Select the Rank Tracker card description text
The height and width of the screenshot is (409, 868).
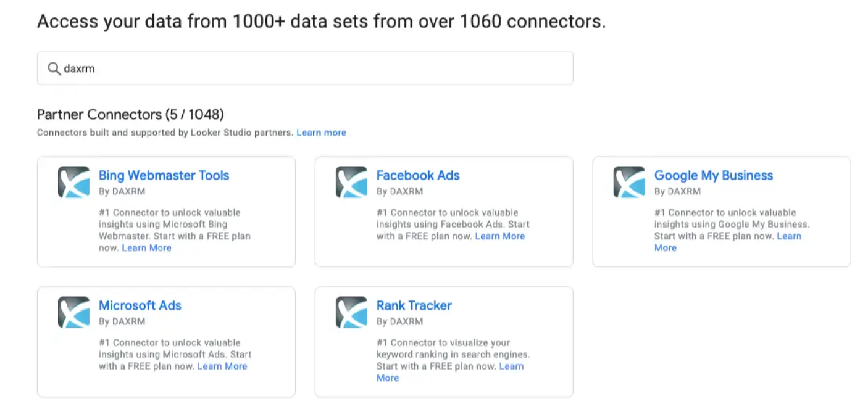pyautogui.click(x=453, y=360)
